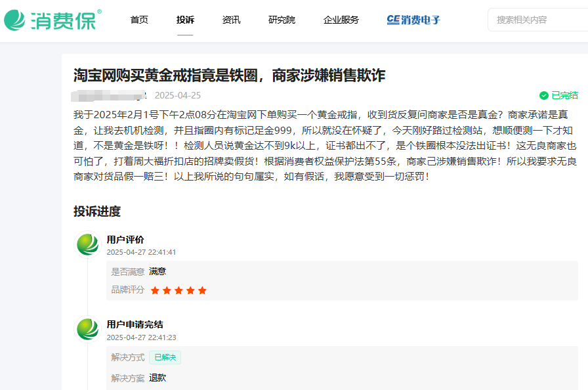Click the complaint body paragraph starting 我于2025年2月1号
The image size is (588, 390).
325,146
